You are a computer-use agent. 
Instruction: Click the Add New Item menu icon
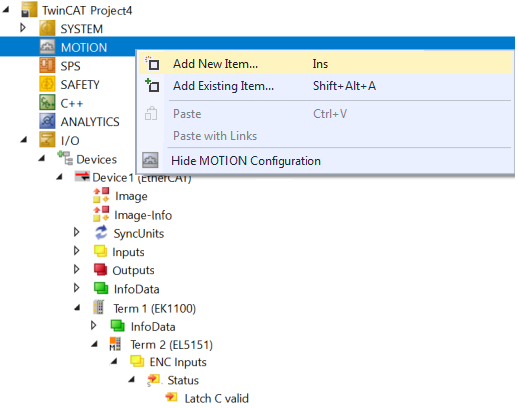pos(152,63)
